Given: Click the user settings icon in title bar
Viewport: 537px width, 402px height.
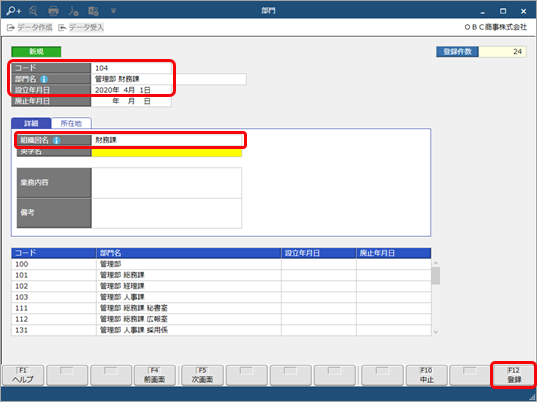Looking at the screenshot, I should pos(73,11).
